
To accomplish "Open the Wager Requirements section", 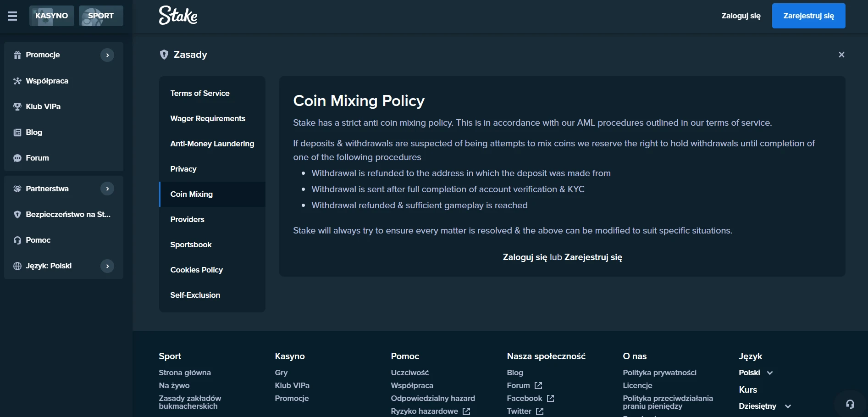I will (x=212, y=118).
